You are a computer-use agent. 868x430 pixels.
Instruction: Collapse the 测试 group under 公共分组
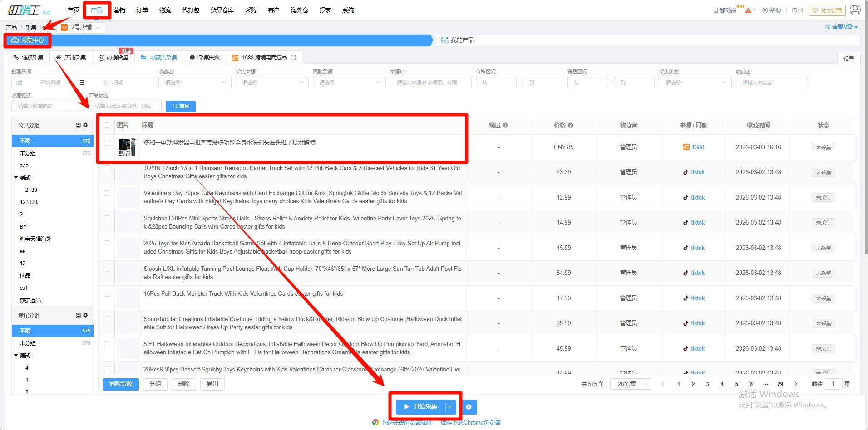[16, 178]
